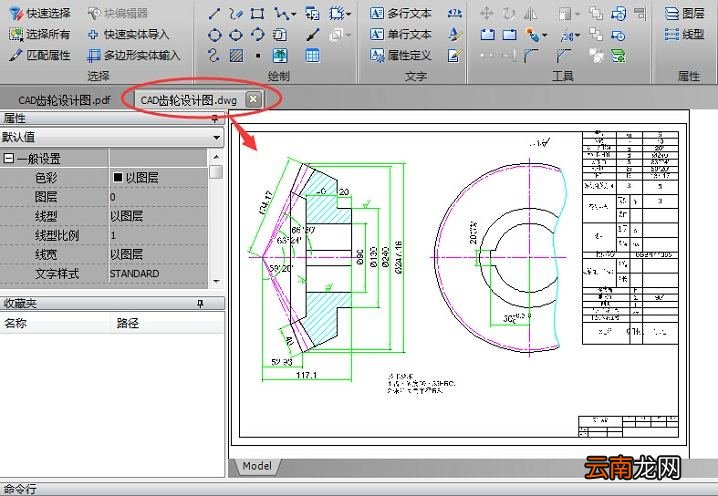718x496 pixels.
Task: Click the explode bubbles tool icon
Action: coord(596,55)
